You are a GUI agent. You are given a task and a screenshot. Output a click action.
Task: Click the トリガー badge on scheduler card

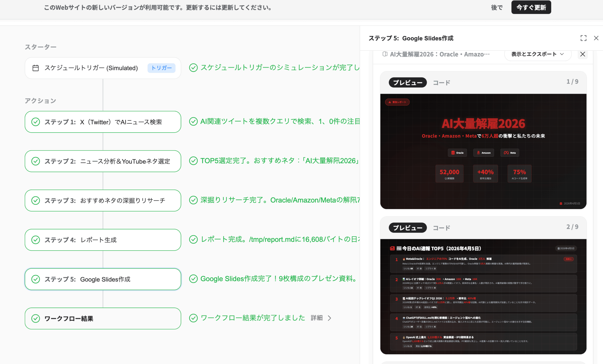[x=161, y=68]
